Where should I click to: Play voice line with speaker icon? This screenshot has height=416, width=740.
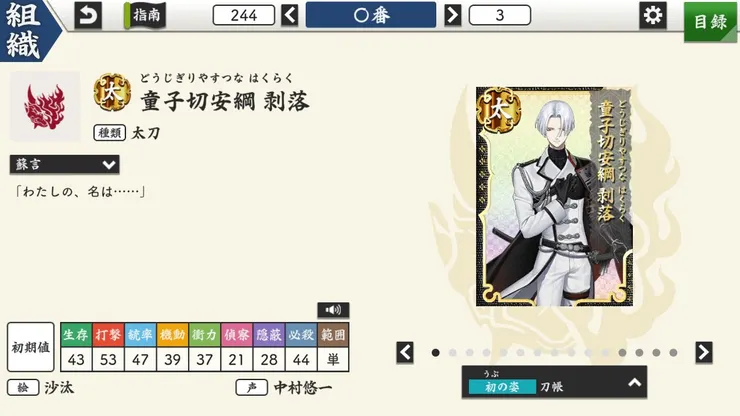tap(333, 310)
